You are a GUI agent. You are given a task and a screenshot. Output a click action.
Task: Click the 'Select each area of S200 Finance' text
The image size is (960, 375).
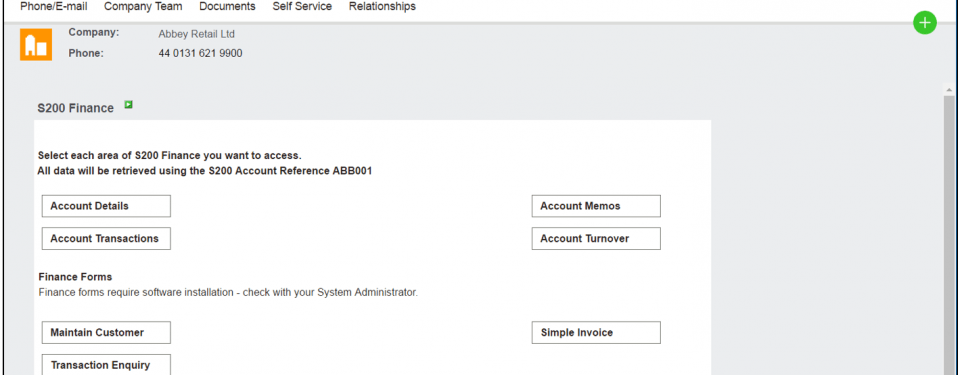click(170, 156)
